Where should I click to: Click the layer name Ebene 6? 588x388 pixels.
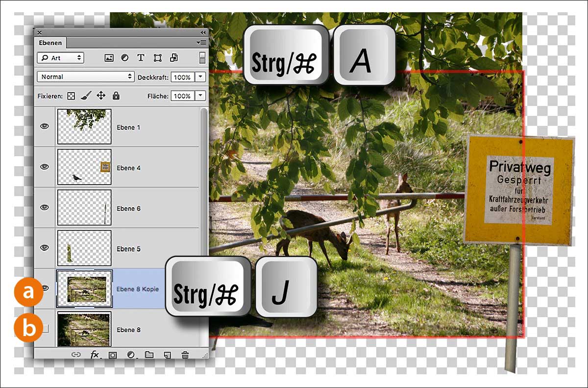pyautogui.click(x=128, y=209)
